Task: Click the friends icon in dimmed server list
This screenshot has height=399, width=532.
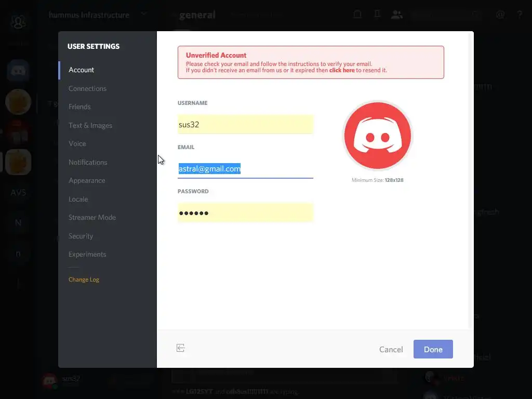Action: 18,22
